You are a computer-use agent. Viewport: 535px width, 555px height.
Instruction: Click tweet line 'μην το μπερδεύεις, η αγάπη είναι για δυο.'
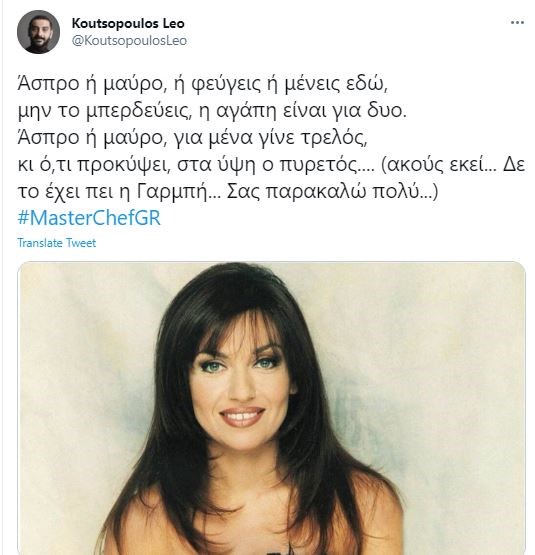point(212,111)
